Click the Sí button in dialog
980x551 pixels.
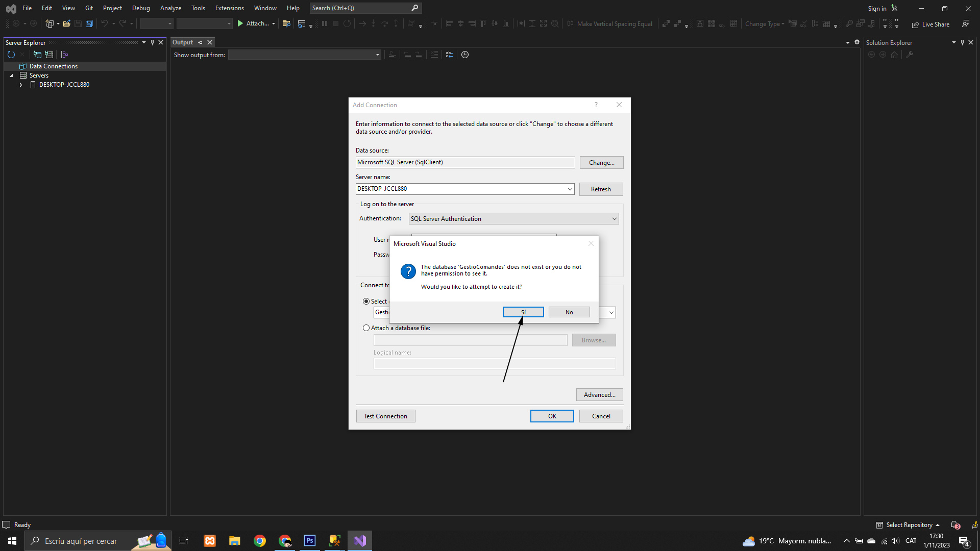[523, 312]
